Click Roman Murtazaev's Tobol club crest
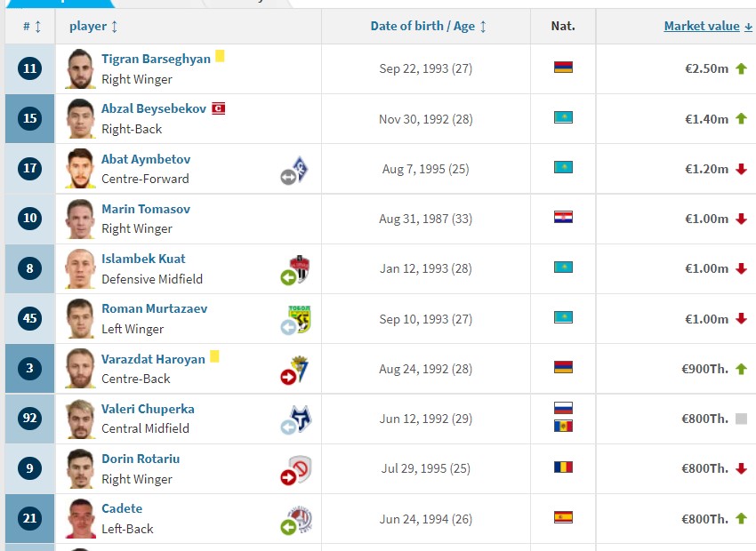The height and width of the screenshot is (551, 756). point(295,320)
